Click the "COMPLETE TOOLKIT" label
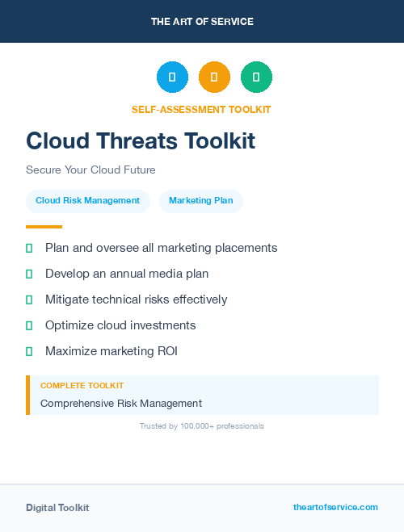 tap(82, 386)
